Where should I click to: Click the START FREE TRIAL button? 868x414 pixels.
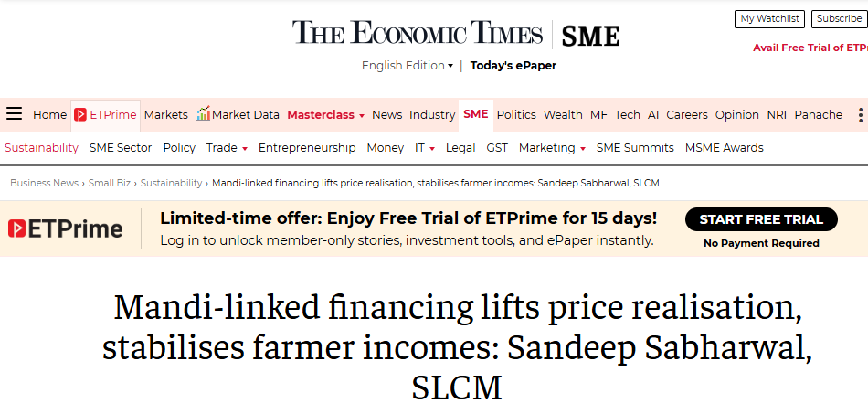[761, 219]
